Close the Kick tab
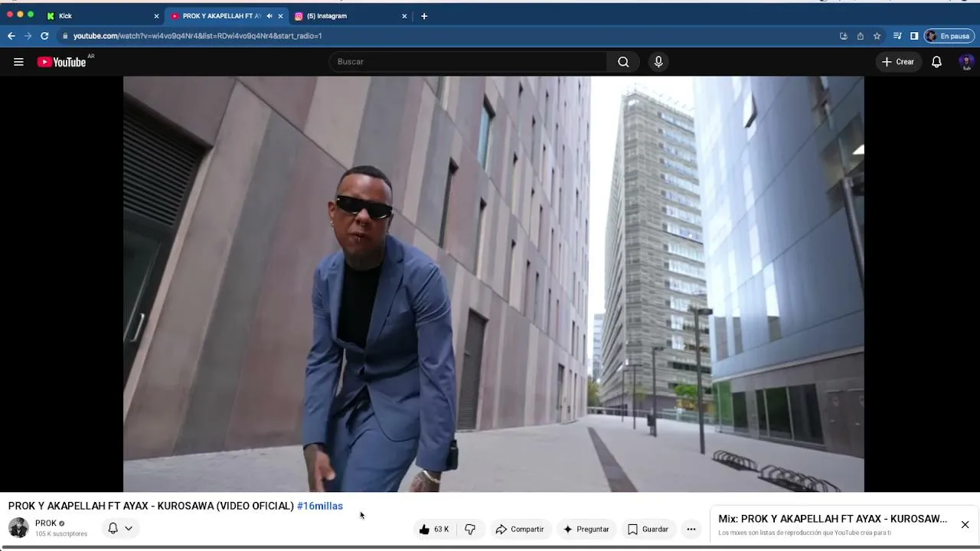This screenshot has height=551, width=980. [156, 16]
